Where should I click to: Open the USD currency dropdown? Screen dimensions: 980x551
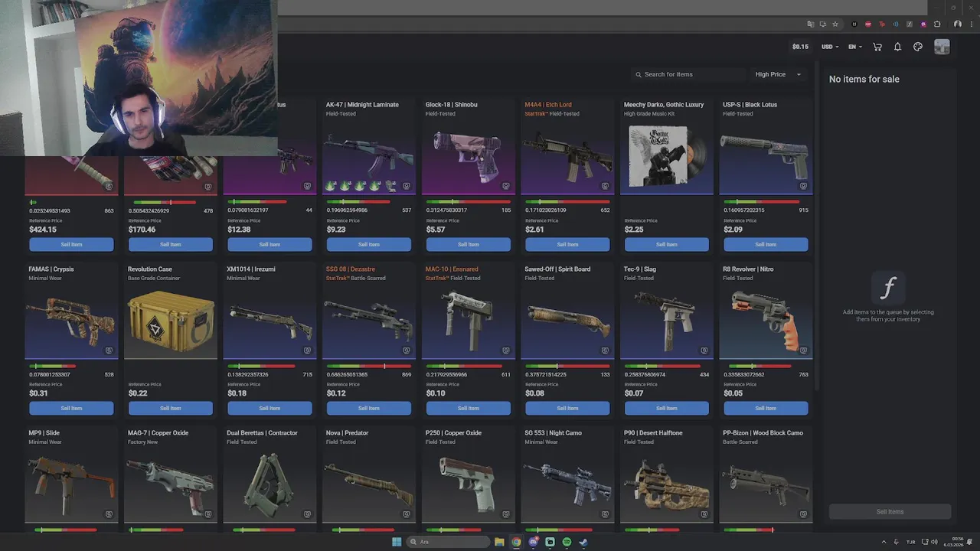pos(830,47)
